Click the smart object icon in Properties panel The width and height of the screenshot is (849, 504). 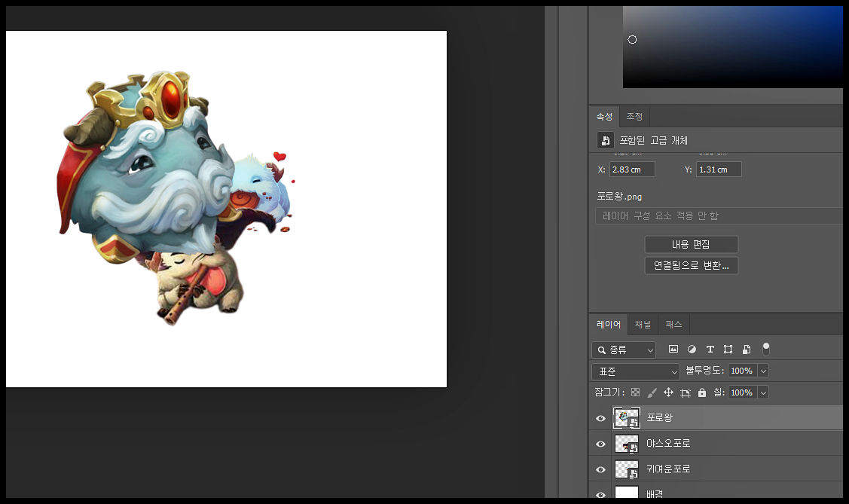(606, 140)
